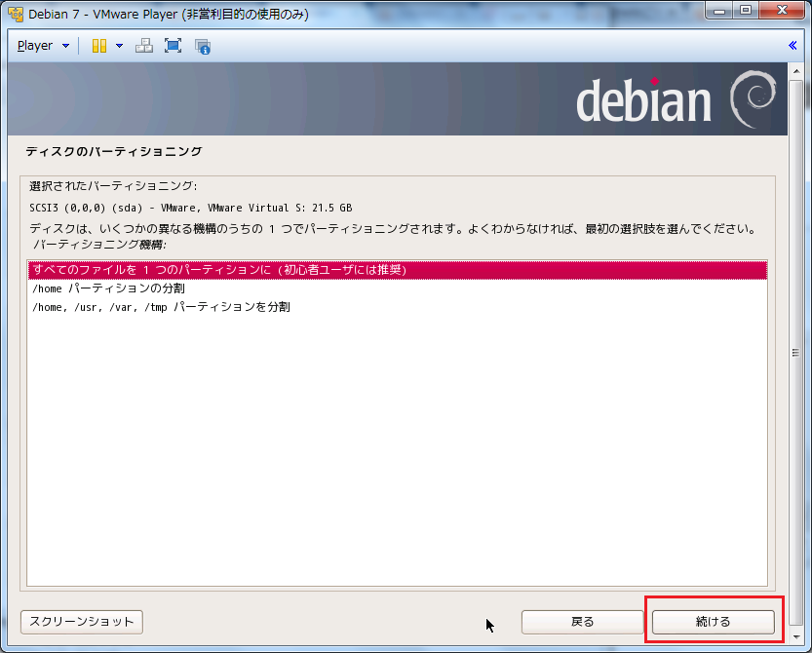Collapse toolbar using double chevron icon

[793, 46]
